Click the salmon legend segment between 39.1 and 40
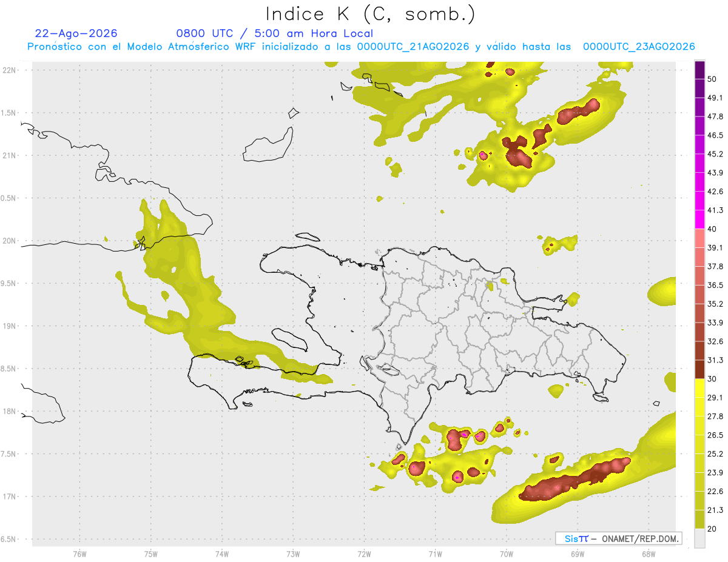This screenshot has width=728, height=562. (x=699, y=238)
